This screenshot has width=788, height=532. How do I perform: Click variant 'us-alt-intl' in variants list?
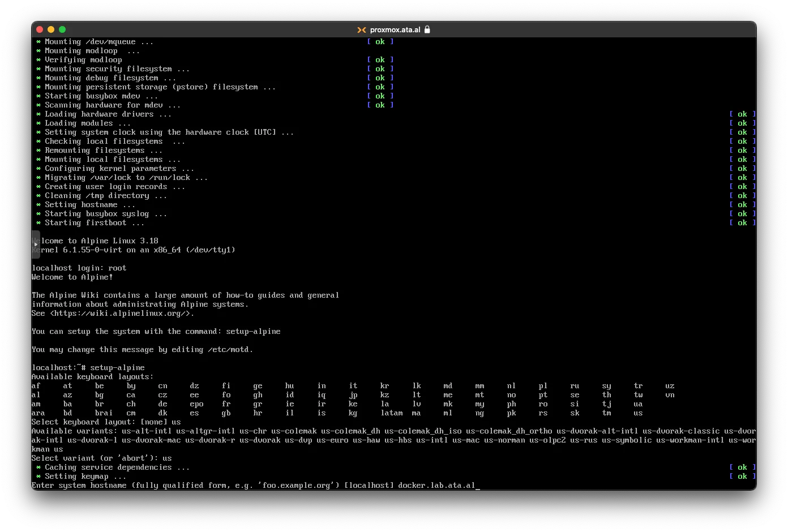[x=147, y=431]
